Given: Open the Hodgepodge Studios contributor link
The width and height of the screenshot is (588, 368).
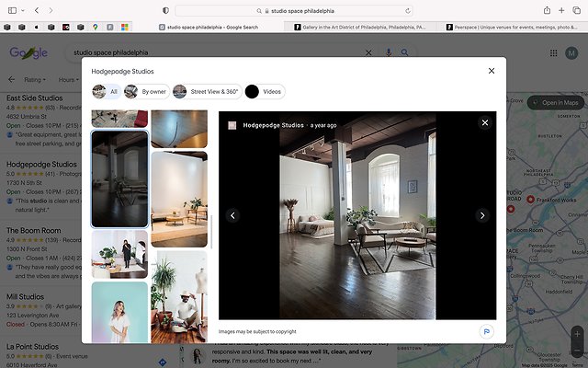Looking at the screenshot, I should [x=274, y=125].
